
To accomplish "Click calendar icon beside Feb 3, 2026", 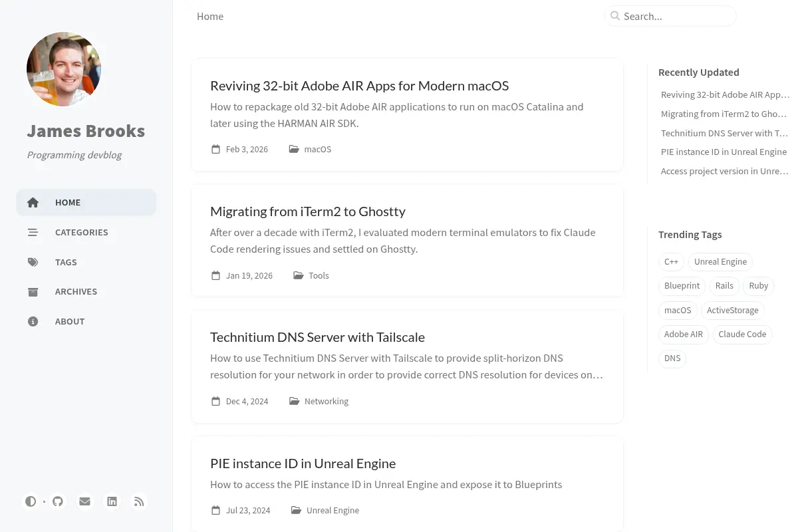I will pos(215,149).
